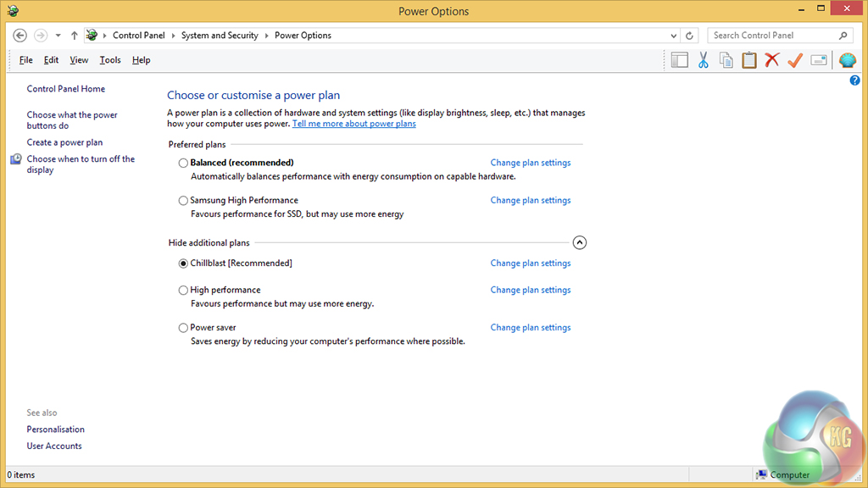868x488 pixels.
Task: Toggle the navigation pane toolbar icon
Action: coord(679,60)
